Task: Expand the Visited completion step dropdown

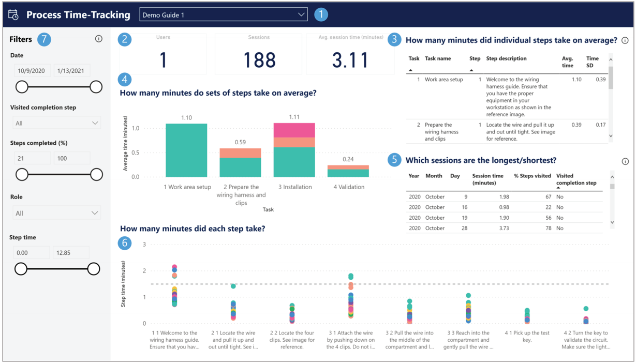Action: pos(56,122)
